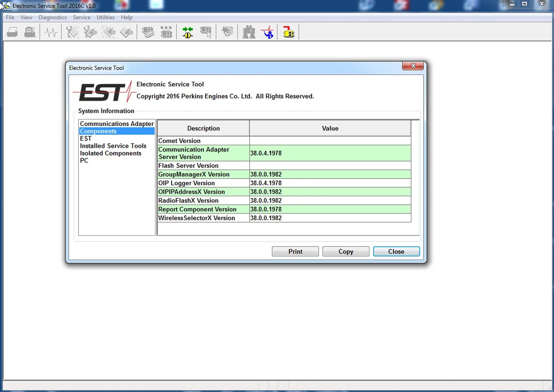Click the GroupManagerX Version label
554x392 pixels.
click(x=194, y=174)
